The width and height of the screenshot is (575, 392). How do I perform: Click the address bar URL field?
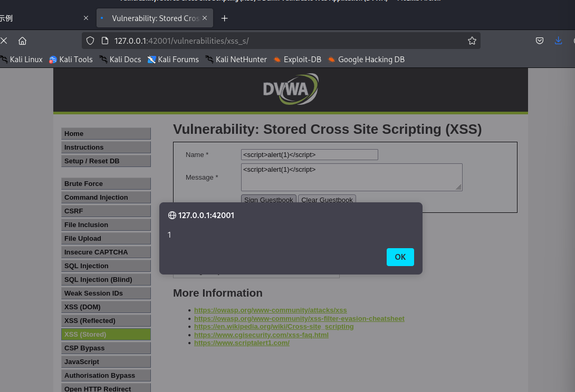coord(281,41)
